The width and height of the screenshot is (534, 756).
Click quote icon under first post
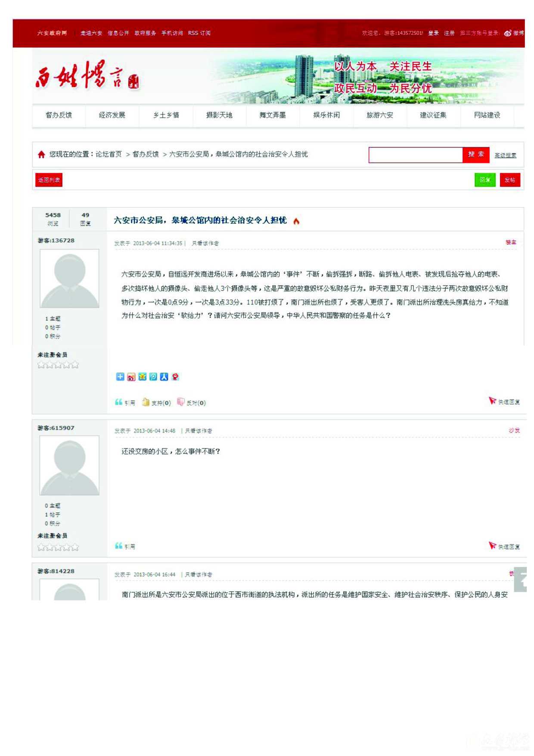(x=118, y=402)
